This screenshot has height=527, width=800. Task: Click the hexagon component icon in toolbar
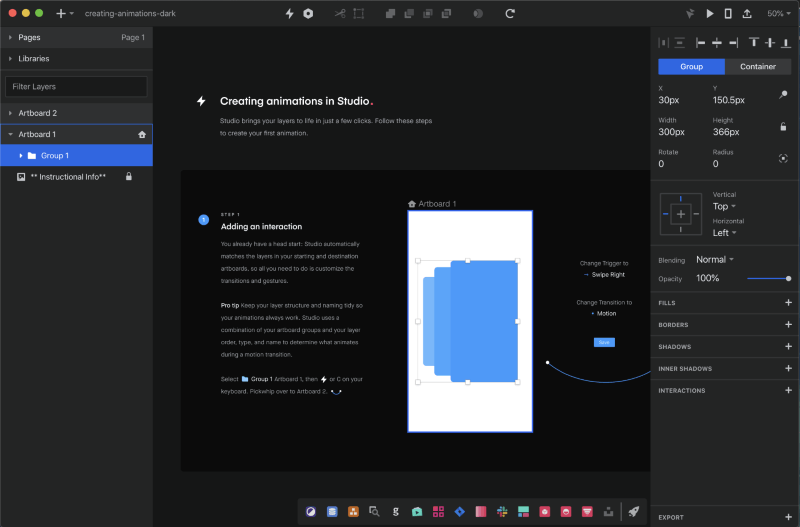pyautogui.click(x=308, y=14)
